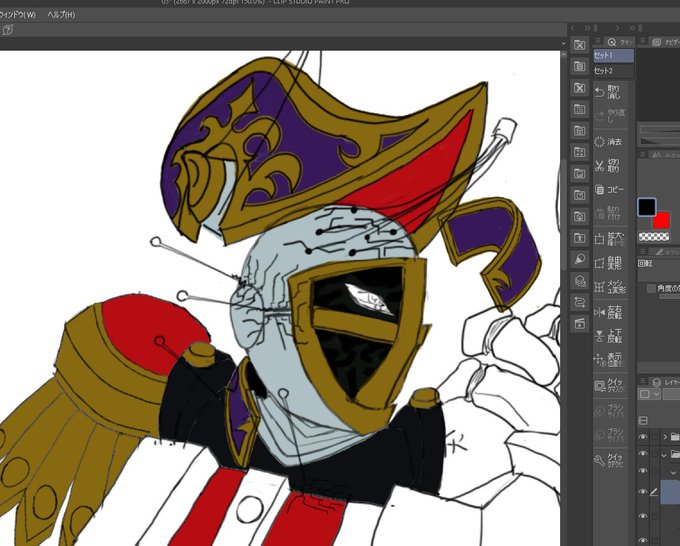Click the two-pane layout icon above layer list
680x546 pixels.
click(644, 420)
